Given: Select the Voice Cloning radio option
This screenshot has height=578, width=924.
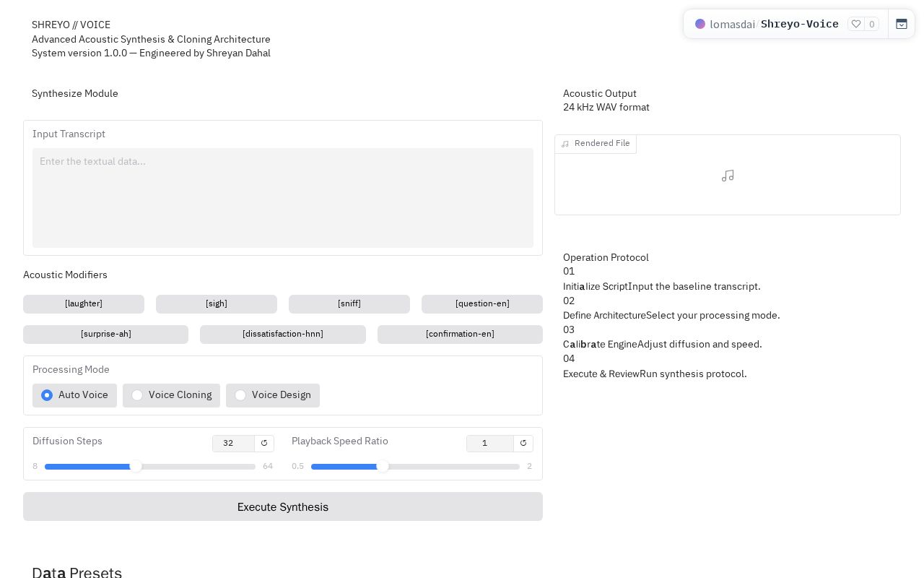Looking at the screenshot, I should tap(171, 395).
